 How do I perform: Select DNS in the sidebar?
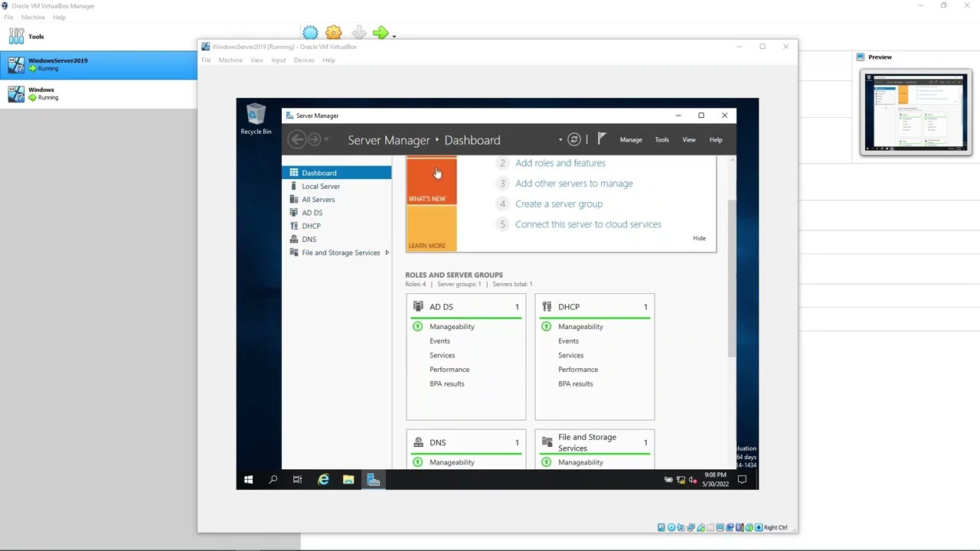pos(337,240)
